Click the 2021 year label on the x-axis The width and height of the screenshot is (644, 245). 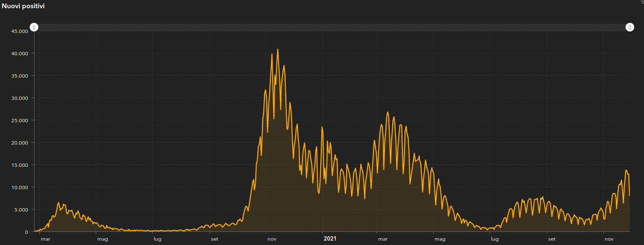point(330,239)
